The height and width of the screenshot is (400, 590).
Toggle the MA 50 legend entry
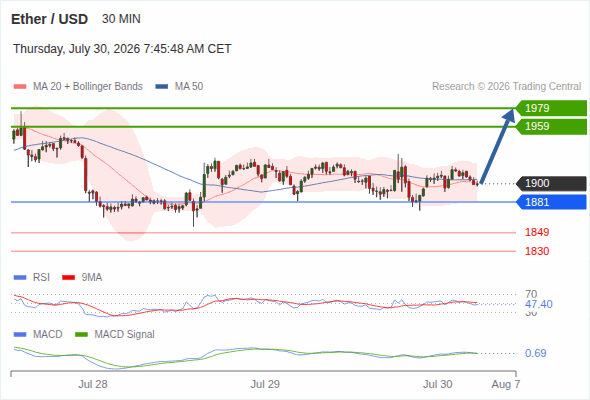tap(179, 87)
